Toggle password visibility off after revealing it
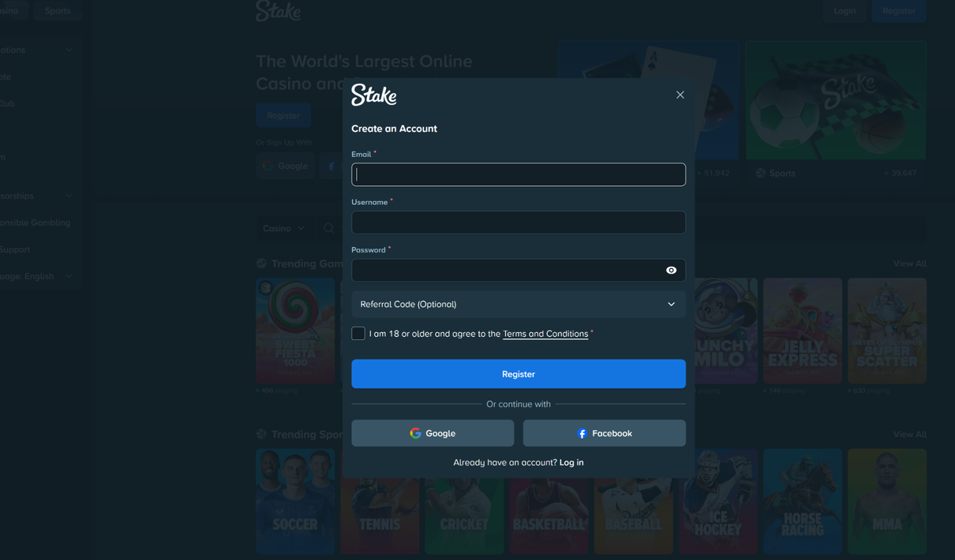The image size is (955, 560). [670, 270]
